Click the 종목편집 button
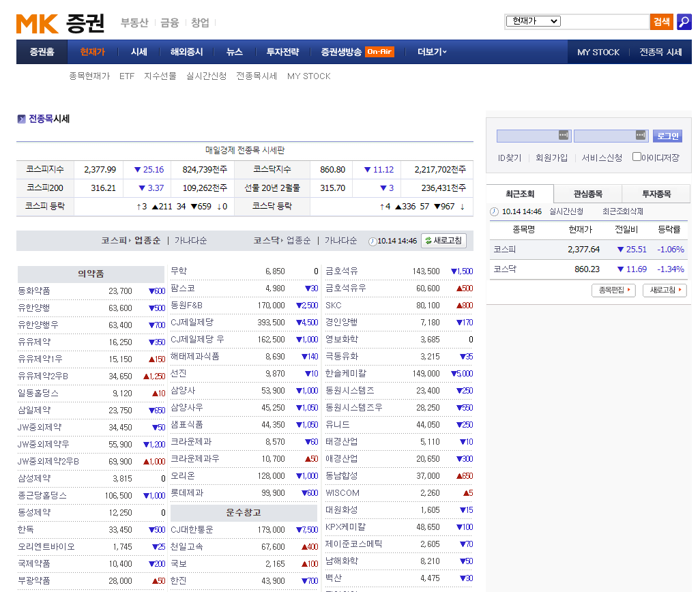The width and height of the screenshot is (700, 592). coord(613,291)
